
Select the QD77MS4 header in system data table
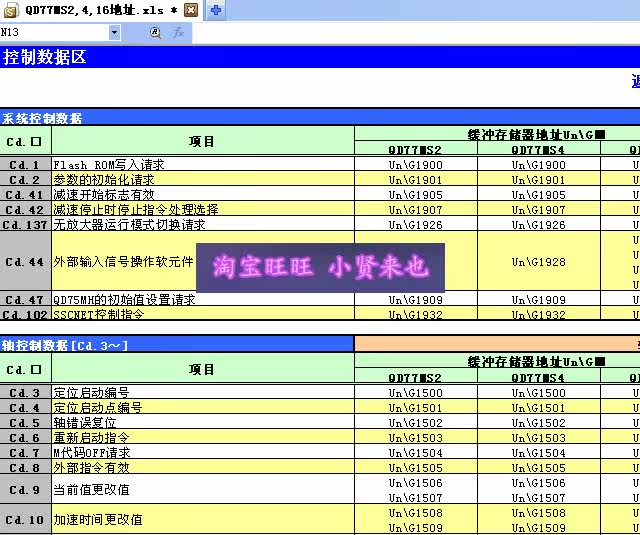tap(539, 149)
